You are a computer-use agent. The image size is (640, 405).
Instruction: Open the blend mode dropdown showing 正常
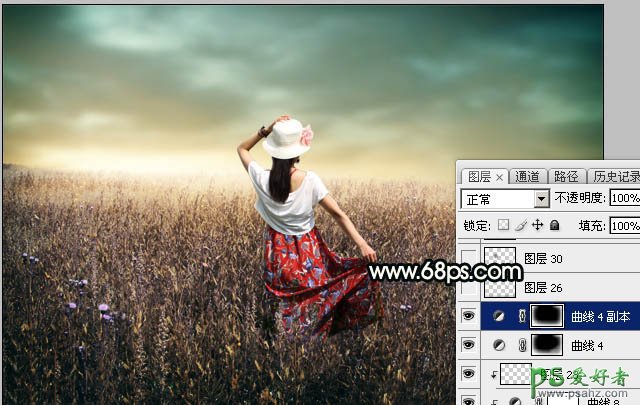pyautogui.click(x=505, y=199)
